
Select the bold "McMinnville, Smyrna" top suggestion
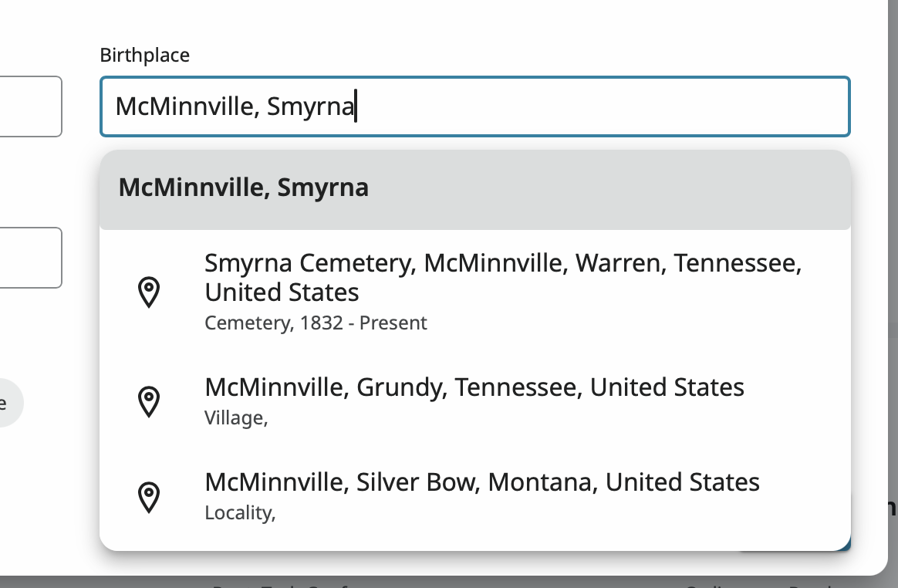pyautogui.click(x=244, y=188)
